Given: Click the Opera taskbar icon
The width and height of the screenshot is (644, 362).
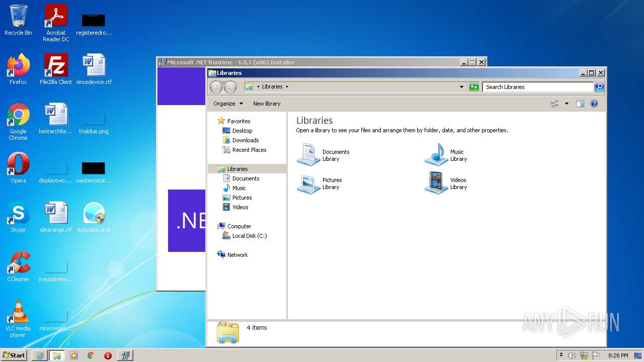Looking at the screenshot, I should 108,355.
